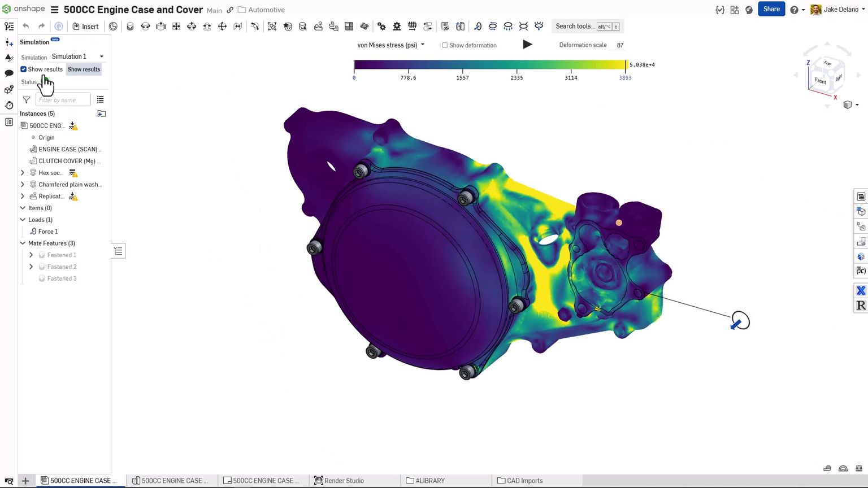Toggle suppression of Fastened 3 mate
The width and height of the screenshot is (868, 488).
point(42,278)
